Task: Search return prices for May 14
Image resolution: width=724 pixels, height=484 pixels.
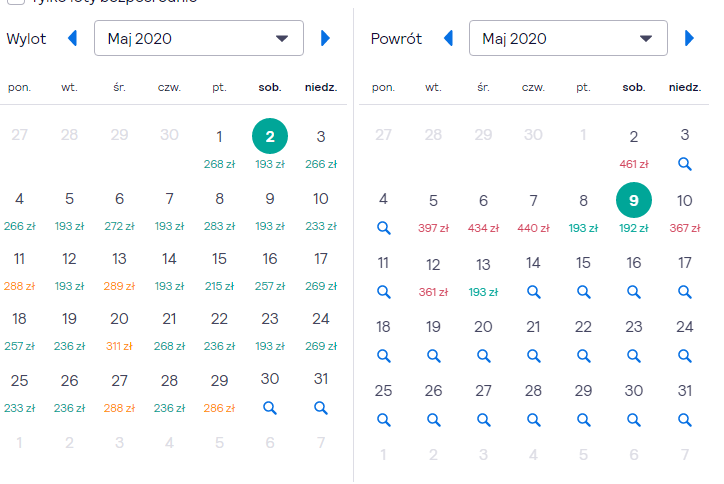Action: 534,292
